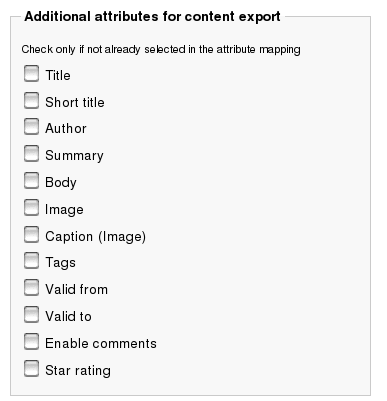Click the Star rating label
Viewport: 387px width, 401px height.
[78, 371]
